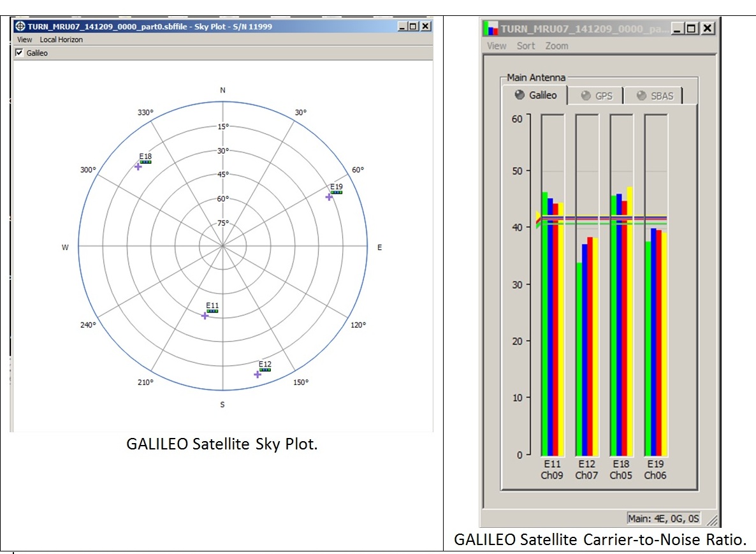Open the Zoom menu

556,46
